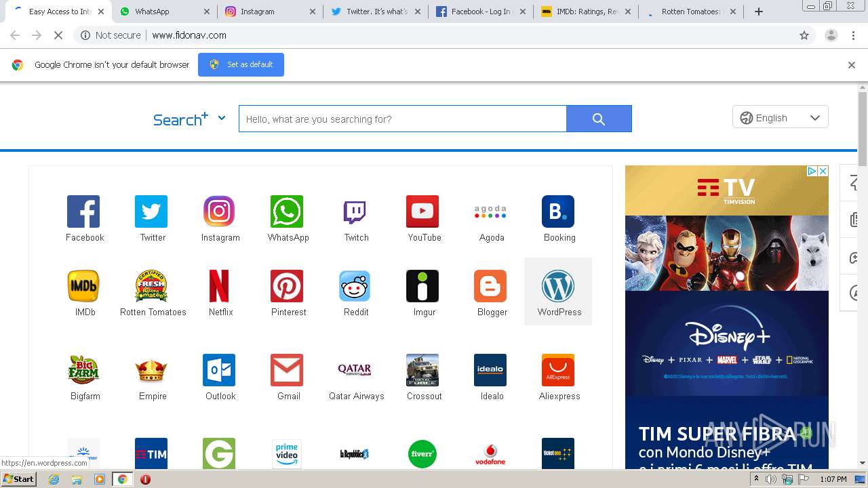Open the Aliexpress shortcut icon
Image resolution: width=868 pixels, height=488 pixels.
(558, 370)
